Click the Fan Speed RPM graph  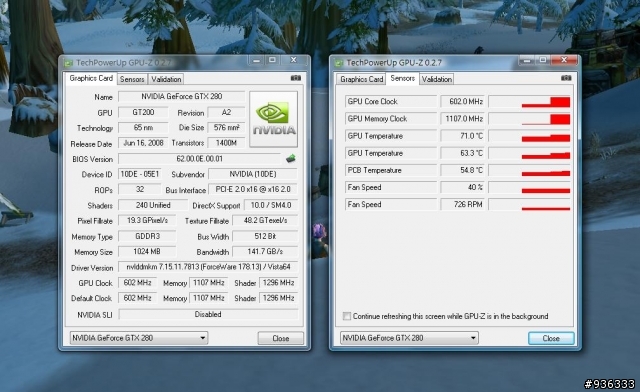click(x=529, y=205)
